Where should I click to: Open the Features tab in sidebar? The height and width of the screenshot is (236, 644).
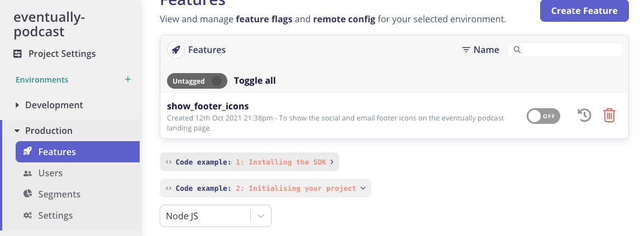coord(57,152)
